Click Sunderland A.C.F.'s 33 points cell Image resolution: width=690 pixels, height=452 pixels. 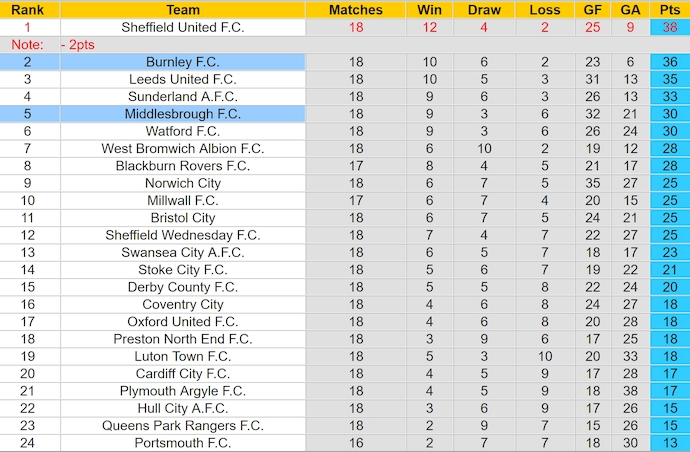(x=670, y=97)
